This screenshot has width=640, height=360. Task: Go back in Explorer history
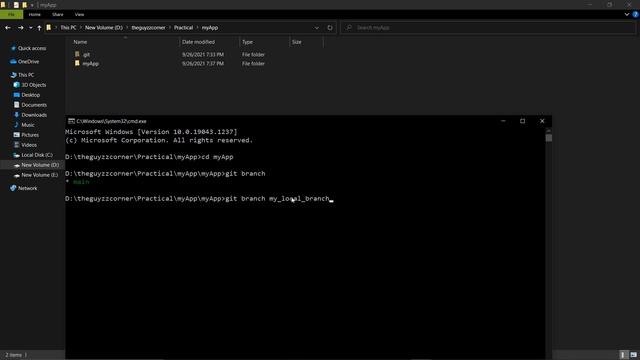(8, 28)
